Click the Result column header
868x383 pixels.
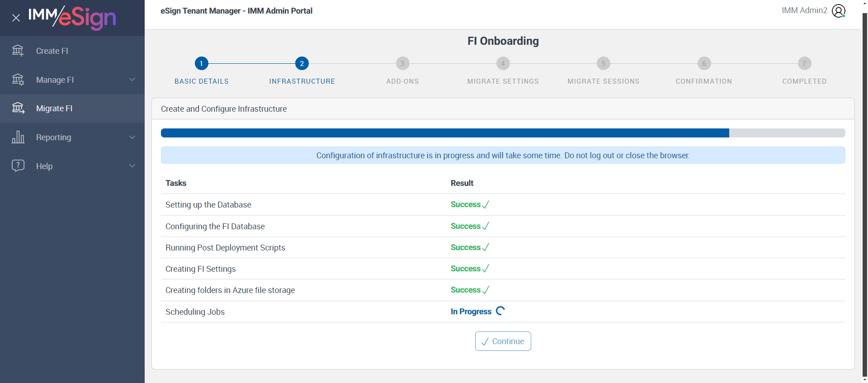click(x=462, y=183)
